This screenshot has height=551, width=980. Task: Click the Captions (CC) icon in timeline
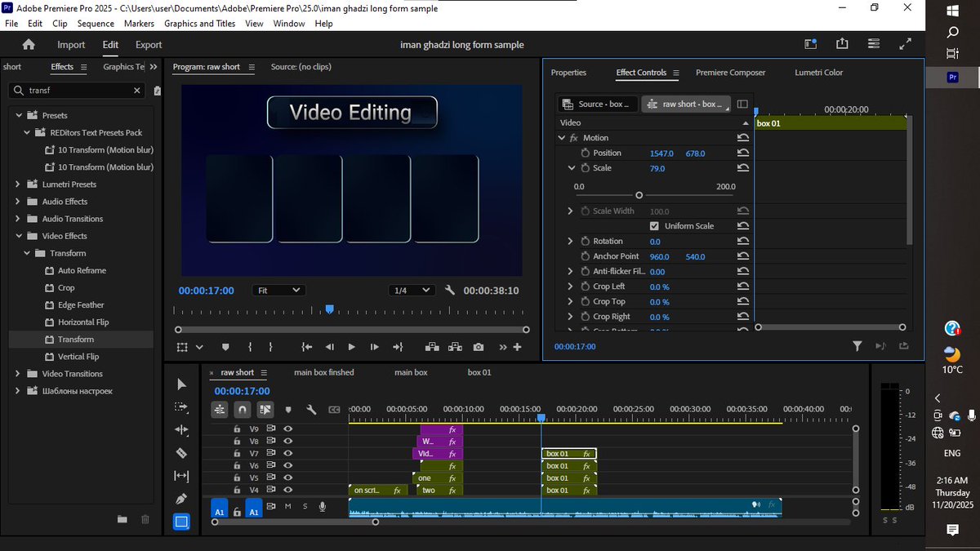tap(334, 409)
